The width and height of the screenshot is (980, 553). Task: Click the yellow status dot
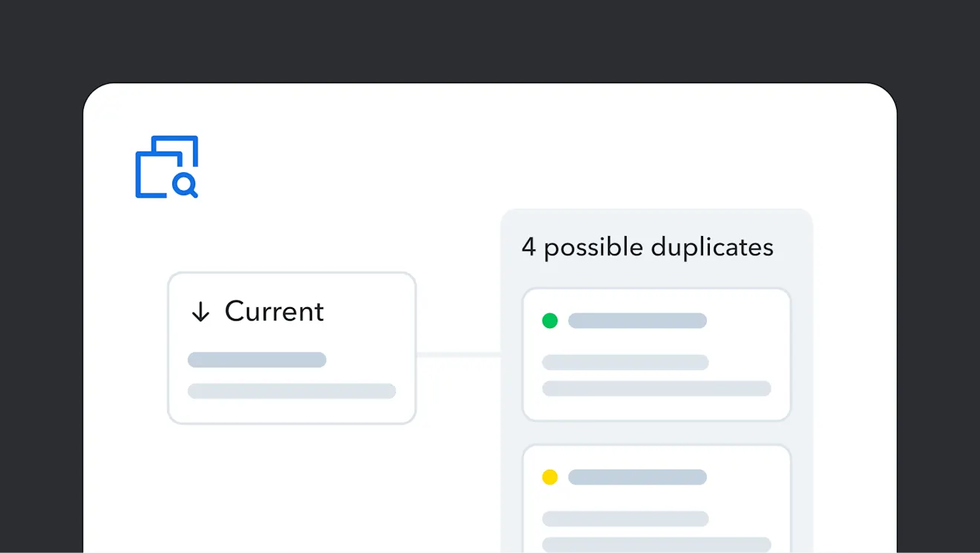549,477
